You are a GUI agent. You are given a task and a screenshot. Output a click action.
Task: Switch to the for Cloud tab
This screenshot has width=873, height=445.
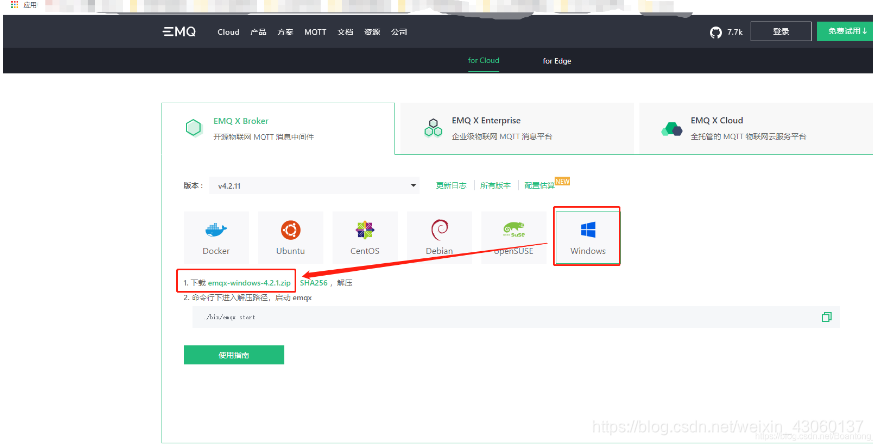[x=483, y=61]
